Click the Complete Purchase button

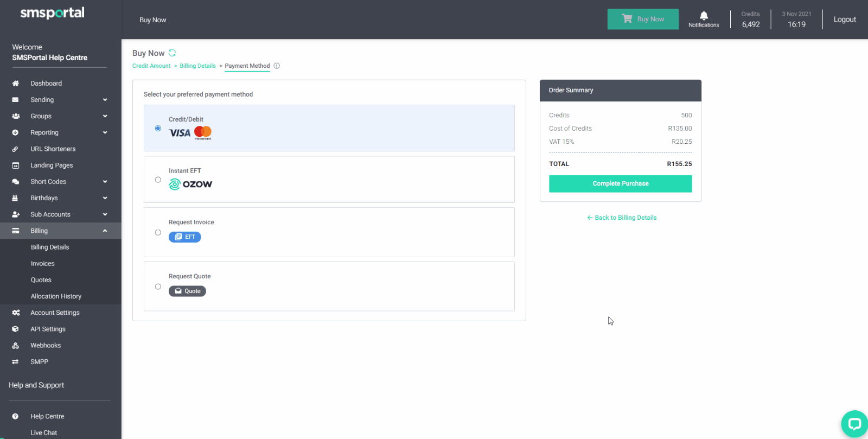[621, 184]
